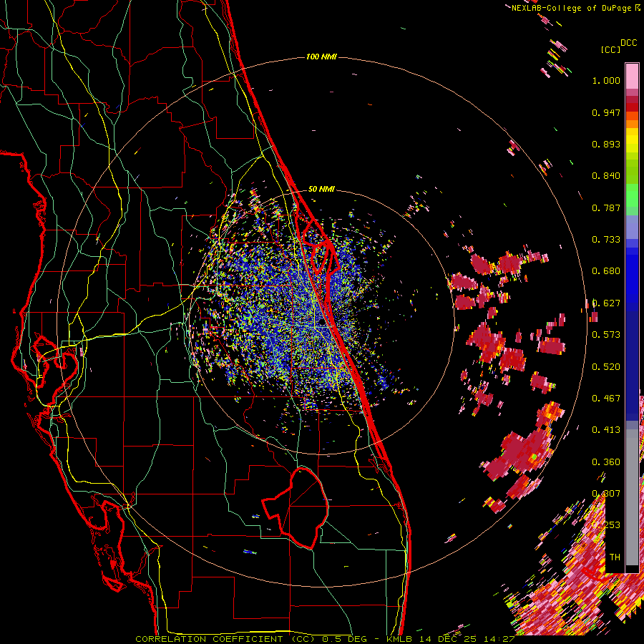Image resolution: width=644 pixels, height=644 pixels.
Task: Click the 0.253 legend value
Action: click(606, 525)
